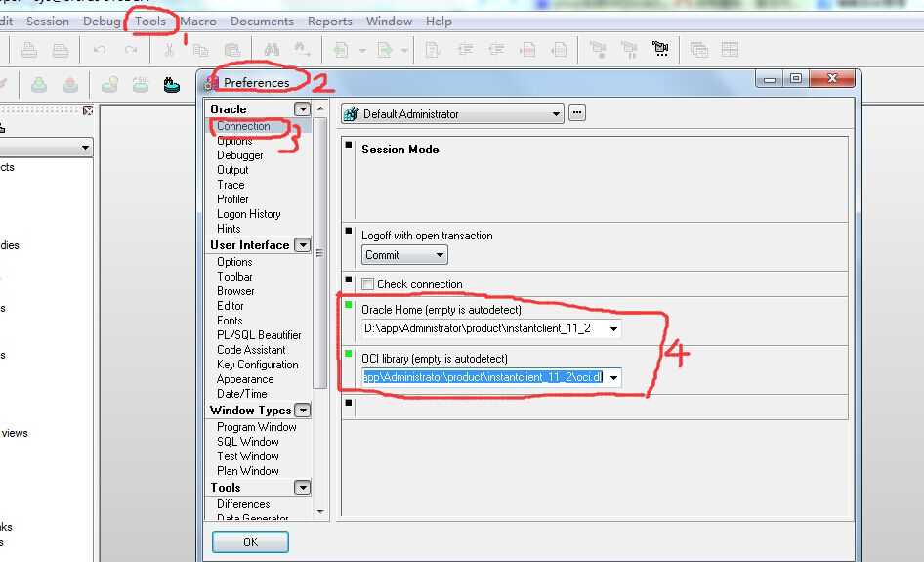Select Differences under Tools
Image resolution: width=924 pixels, height=562 pixels.
click(243, 504)
